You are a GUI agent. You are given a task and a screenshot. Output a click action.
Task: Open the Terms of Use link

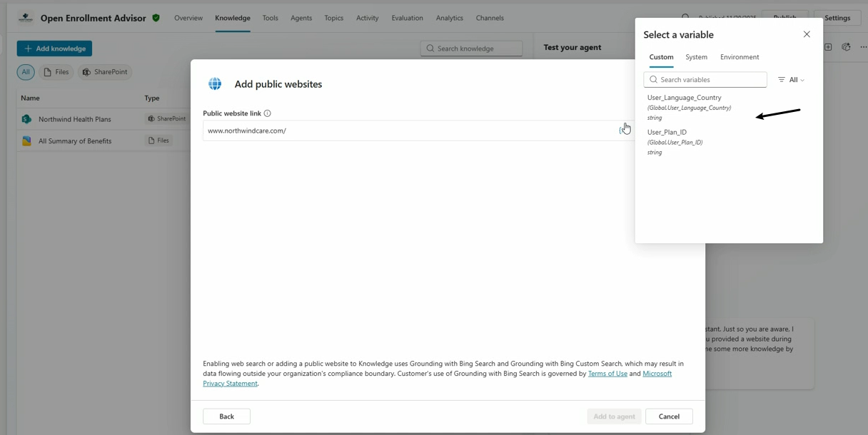click(607, 374)
